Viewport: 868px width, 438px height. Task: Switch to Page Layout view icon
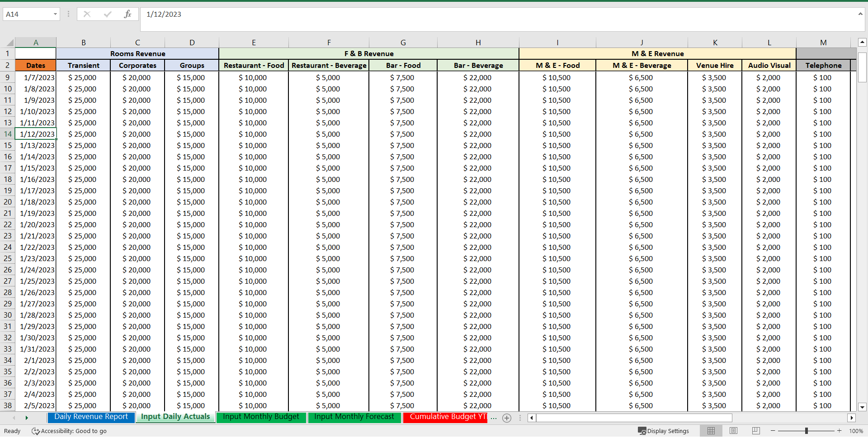tap(733, 431)
